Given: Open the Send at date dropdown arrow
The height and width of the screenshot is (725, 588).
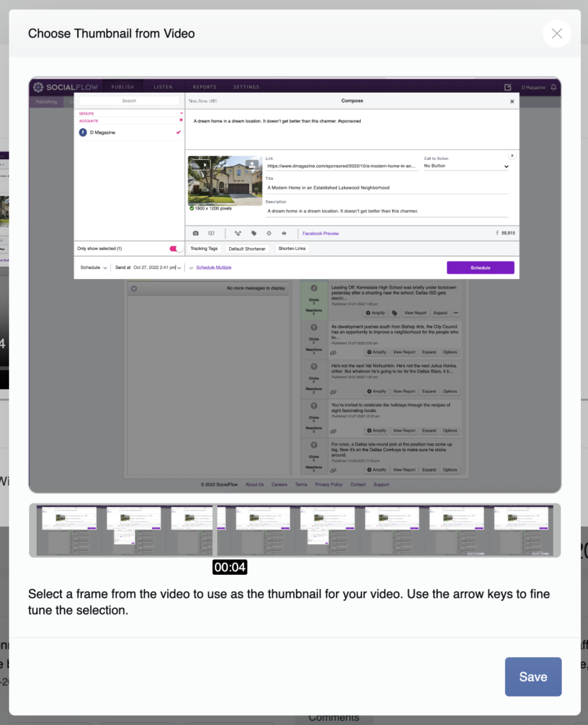Looking at the screenshot, I should (x=179, y=268).
